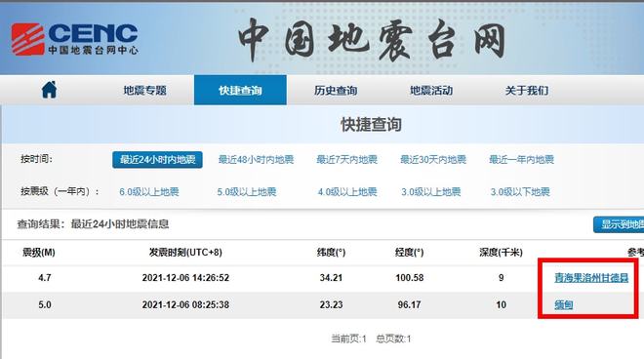Screen dimensions: 644x359
Task: Select 最近24小时内地震 filter
Action: tap(157, 160)
